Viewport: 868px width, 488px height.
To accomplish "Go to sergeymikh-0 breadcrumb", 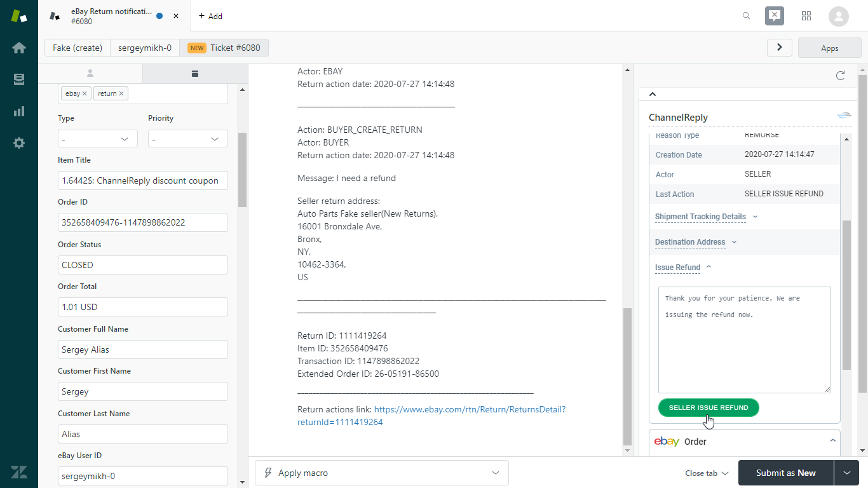I will [145, 48].
